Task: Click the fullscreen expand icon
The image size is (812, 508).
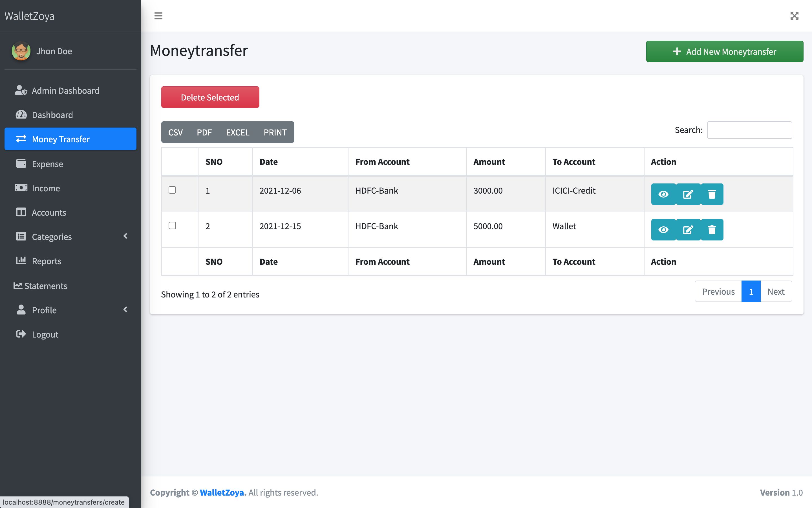Action: click(794, 16)
